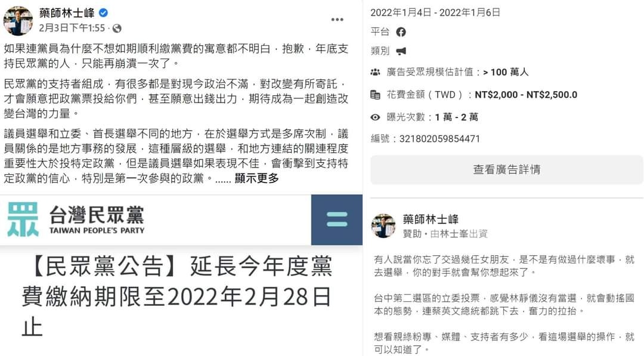Click the impressions eye icon
This screenshot has width=644, height=356.
coord(376,117)
